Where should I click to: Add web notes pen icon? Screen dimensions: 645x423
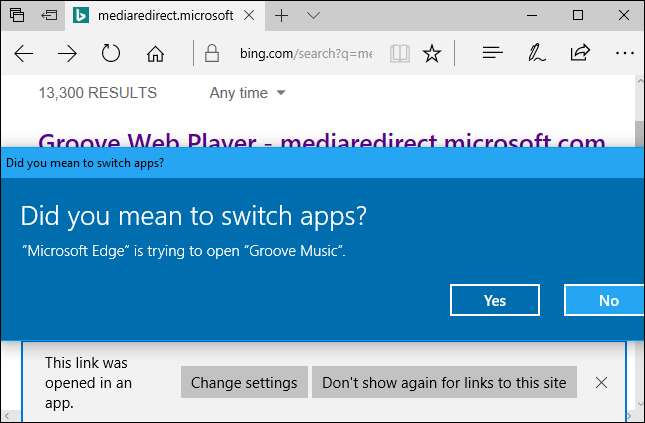click(536, 53)
